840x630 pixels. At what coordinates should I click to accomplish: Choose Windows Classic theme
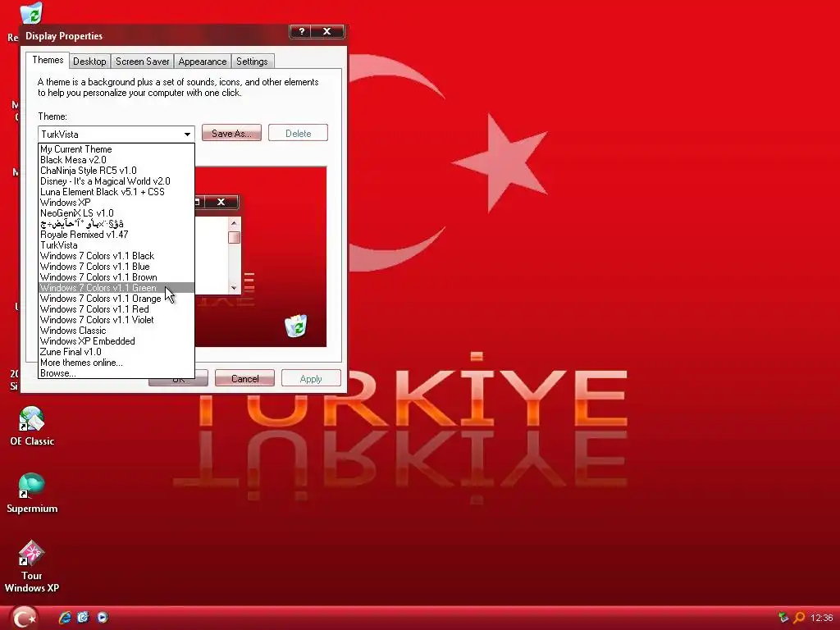tap(116, 331)
